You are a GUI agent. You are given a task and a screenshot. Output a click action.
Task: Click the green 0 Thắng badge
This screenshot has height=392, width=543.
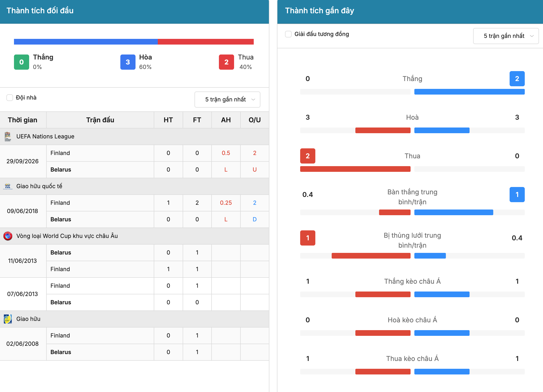tap(22, 62)
